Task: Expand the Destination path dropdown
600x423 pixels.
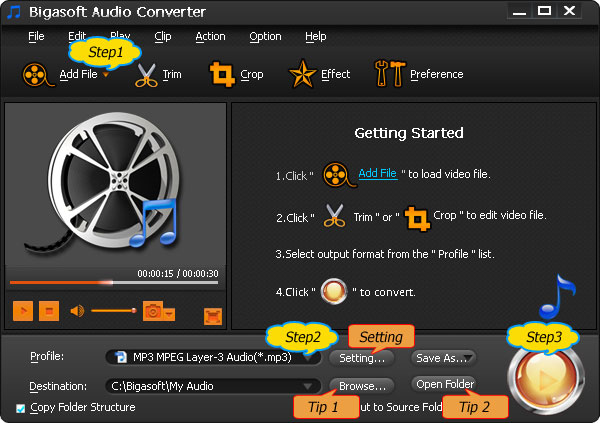Action: pos(308,386)
